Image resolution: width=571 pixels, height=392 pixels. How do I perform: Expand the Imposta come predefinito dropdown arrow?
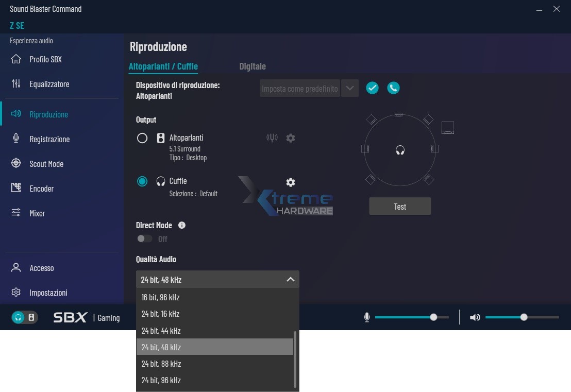pyautogui.click(x=350, y=88)
